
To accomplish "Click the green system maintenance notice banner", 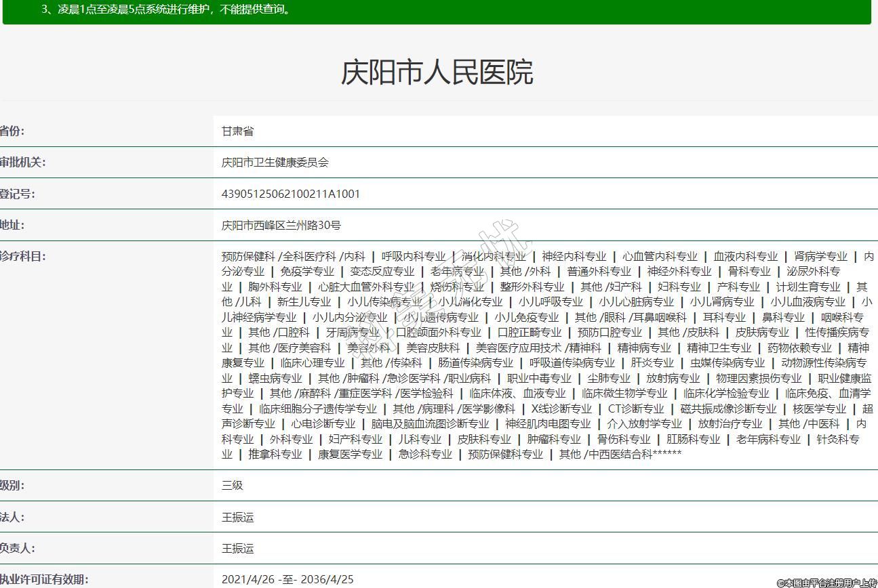I will (437, 11).
